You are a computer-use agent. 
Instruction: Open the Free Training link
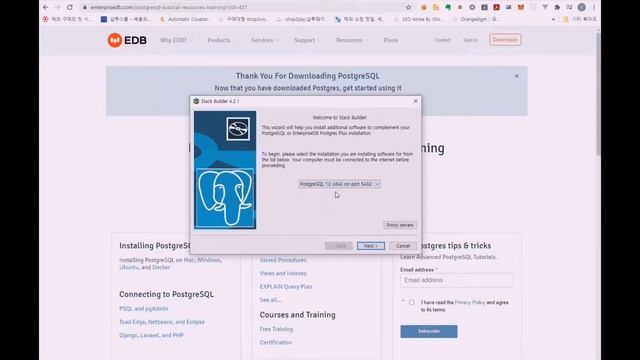pos(276,329)
